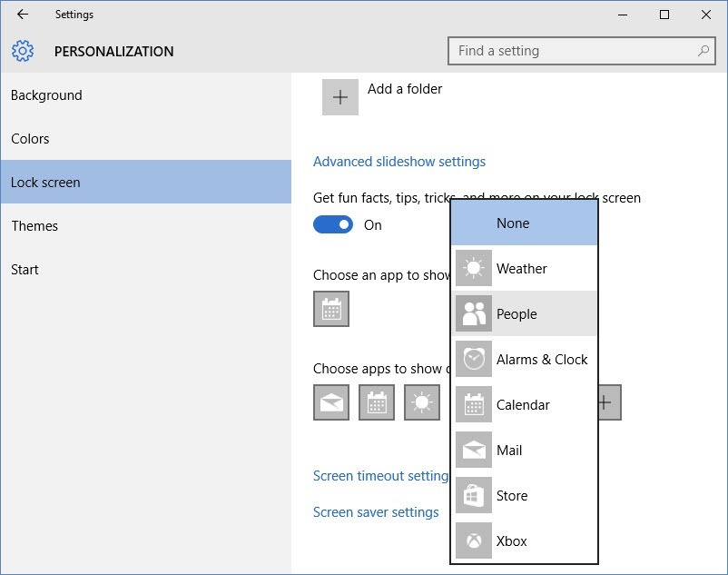Choose None from the app popup
Screen dimensions: 728x575
point(513,223)
